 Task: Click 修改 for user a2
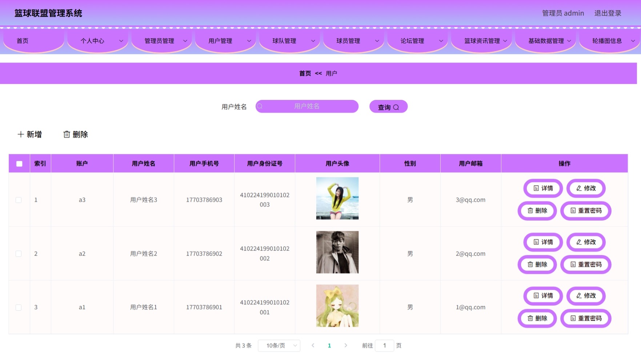(x=586, y=242)
